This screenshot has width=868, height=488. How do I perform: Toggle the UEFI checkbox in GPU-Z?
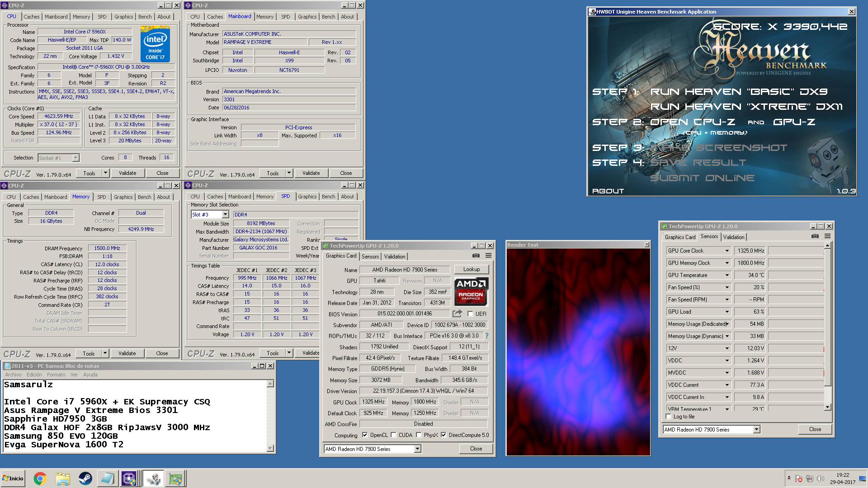point(470,314)
